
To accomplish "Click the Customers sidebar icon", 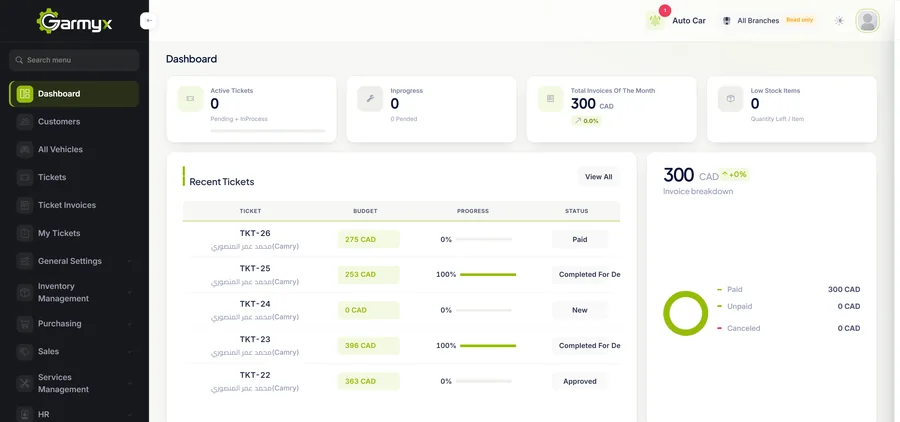I will [x=25, y=122].
